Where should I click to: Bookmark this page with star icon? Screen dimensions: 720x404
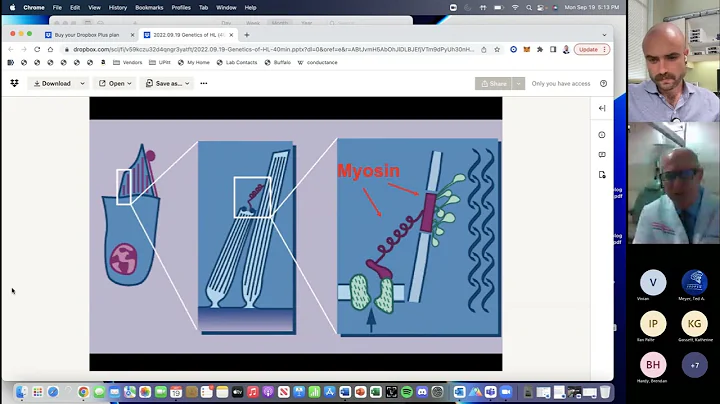click(x=497, y=49)
